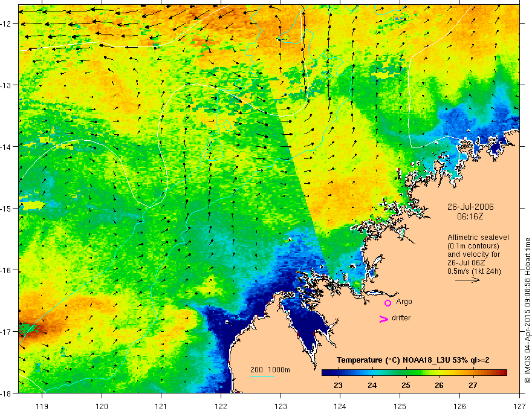Click the colorbar value 24
This screenshot has width=532, height=411.
click(372, 386)
